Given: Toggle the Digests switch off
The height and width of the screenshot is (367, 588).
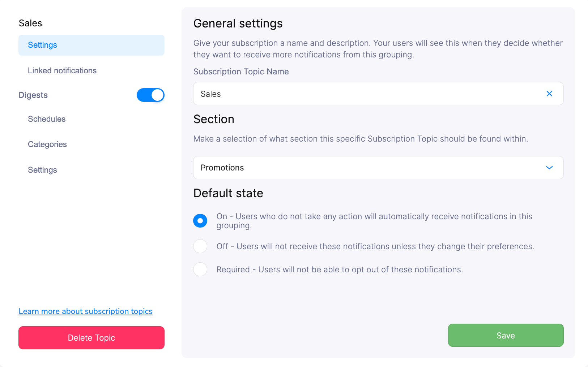Looking at the screenshot, I should (150, 95).
